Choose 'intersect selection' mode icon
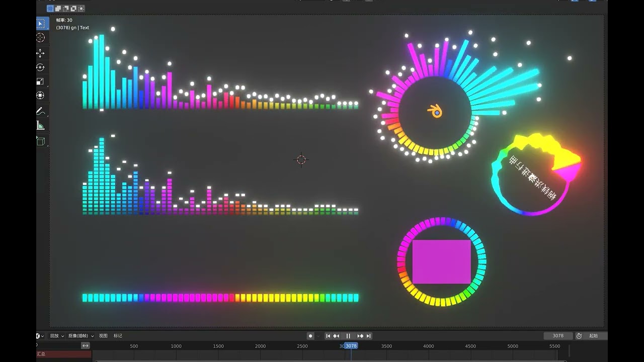This screenshot has height=362, width=644. tap(82, 9)
